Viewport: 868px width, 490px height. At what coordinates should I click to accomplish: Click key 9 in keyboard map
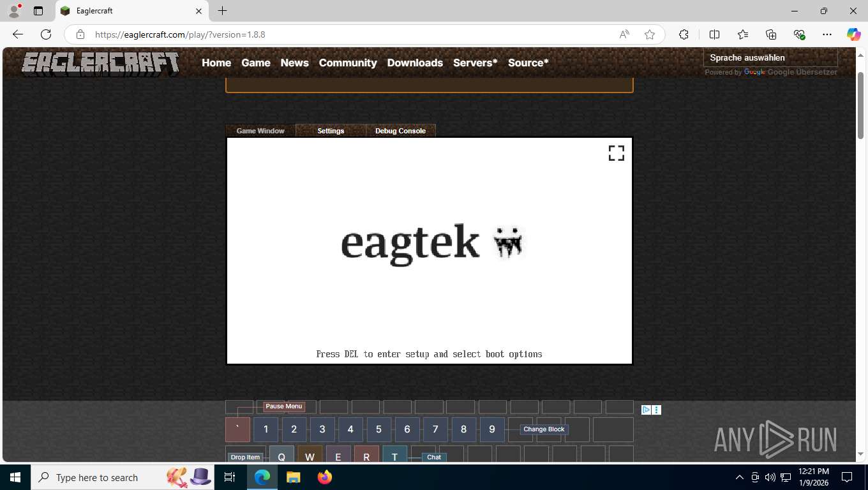pyautogui.click(x=491, y=429)
